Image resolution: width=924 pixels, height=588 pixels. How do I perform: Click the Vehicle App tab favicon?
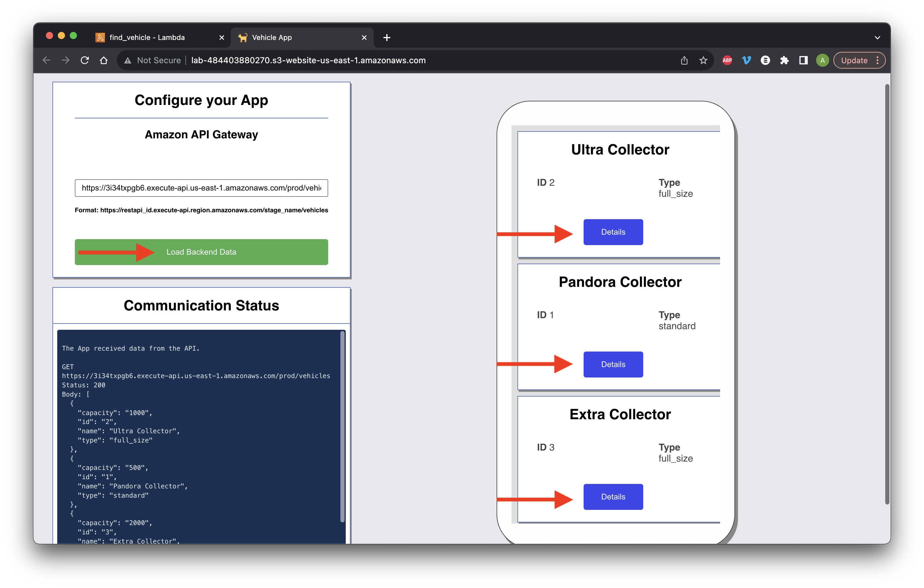pos(243,38)
